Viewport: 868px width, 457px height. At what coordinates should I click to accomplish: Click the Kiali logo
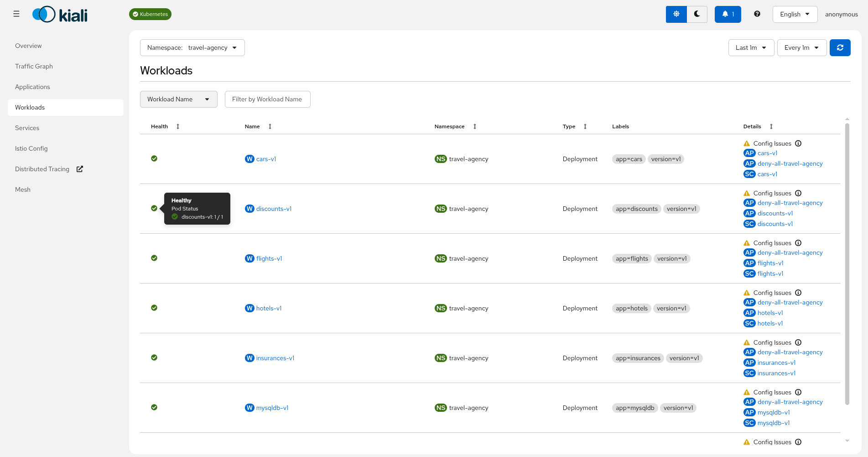click(x=60, y=15)
